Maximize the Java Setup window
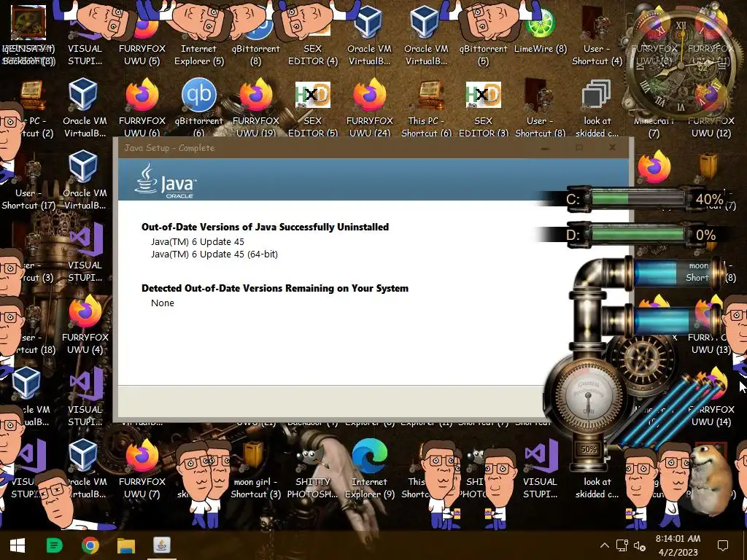The width and height of the screenshot is (747, 560). (x=578, y=147)
